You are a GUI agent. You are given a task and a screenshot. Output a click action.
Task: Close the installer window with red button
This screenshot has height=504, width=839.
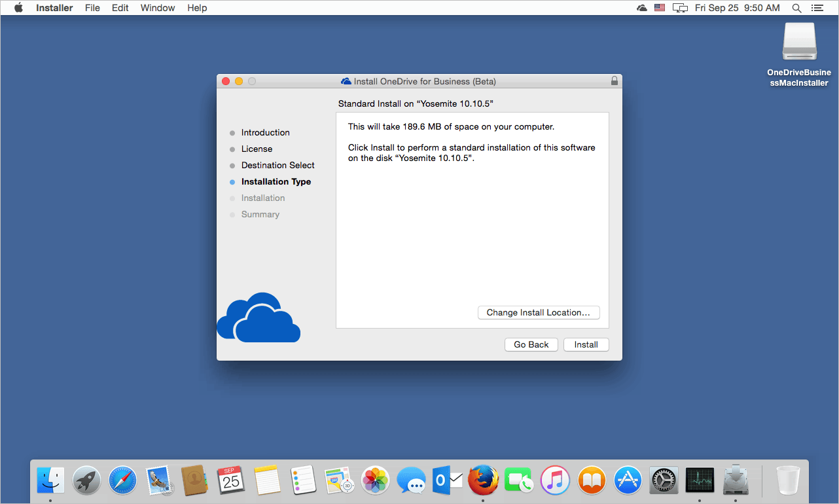(226, 81)
